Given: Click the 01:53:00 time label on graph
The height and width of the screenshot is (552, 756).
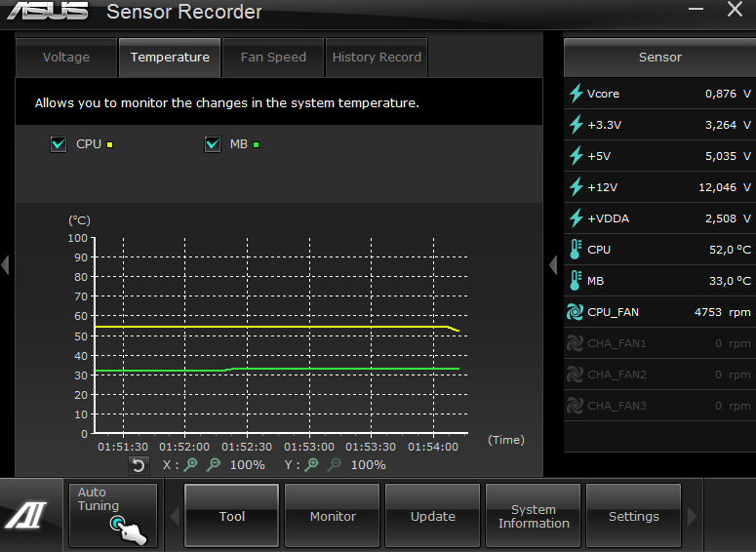Looking at the screenshot, I should [309, 447].
